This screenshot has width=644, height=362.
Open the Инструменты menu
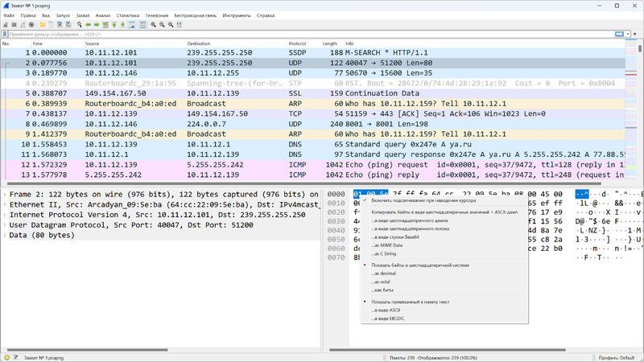tap(237, 15)
